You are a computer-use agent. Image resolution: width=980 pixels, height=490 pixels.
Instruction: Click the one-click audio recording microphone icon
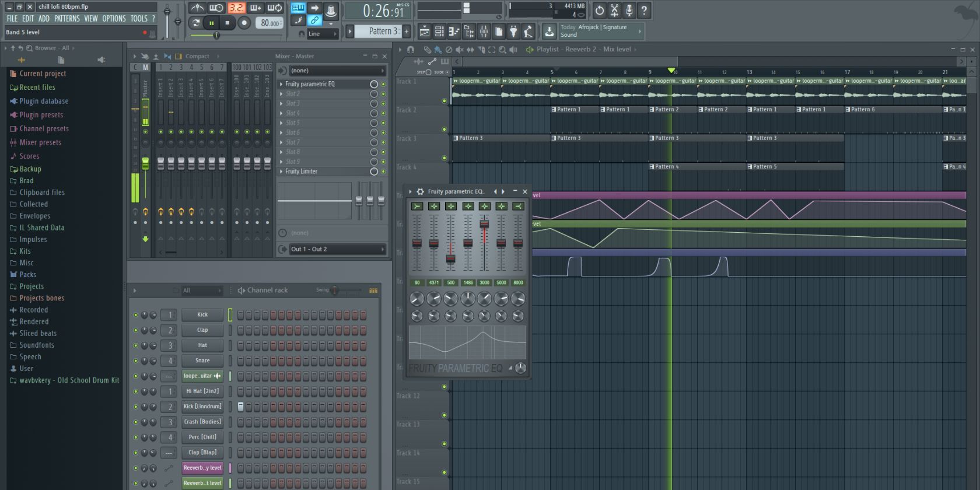tap(629, 10)
